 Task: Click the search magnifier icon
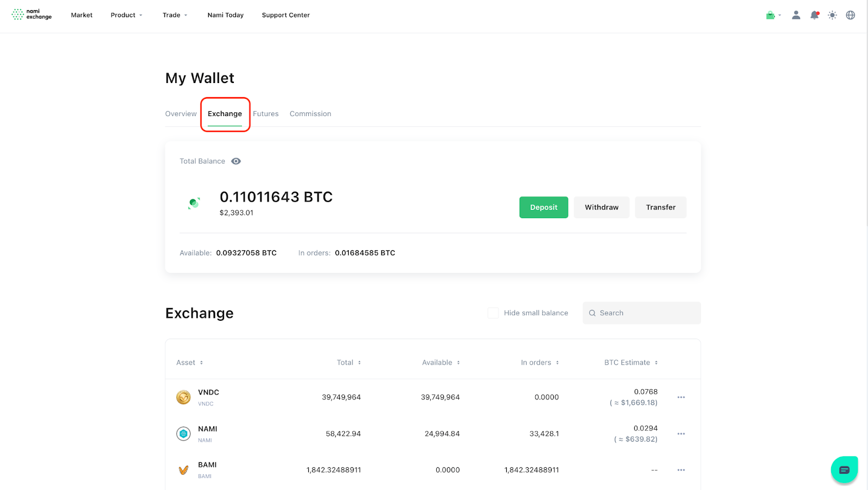592,313
